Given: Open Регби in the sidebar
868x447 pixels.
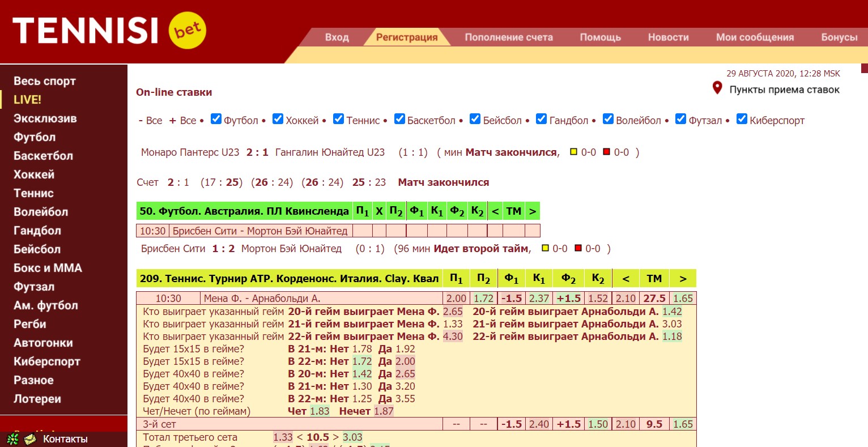Looking at the screenshot, I should [30, 324].
